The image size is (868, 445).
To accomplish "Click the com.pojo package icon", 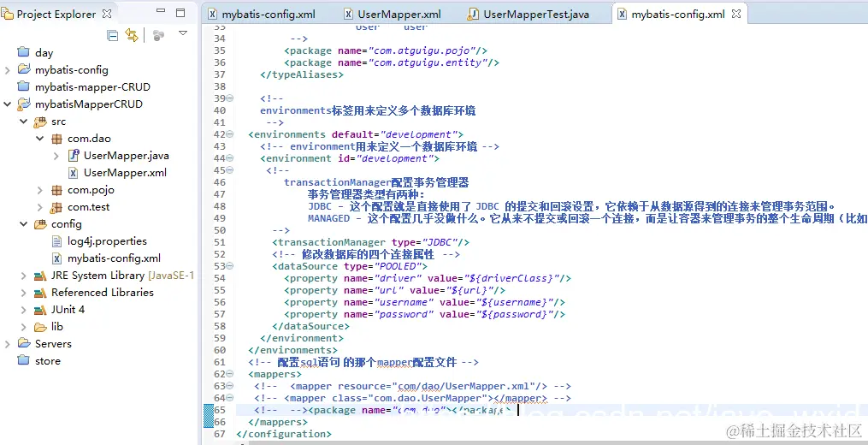I will tap(56, 189).
